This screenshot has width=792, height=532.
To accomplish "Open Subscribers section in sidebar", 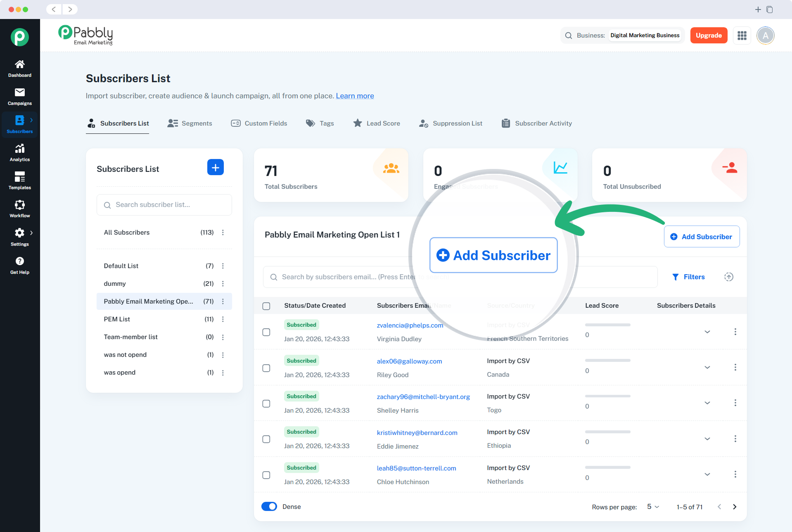I will pos(20,125).
